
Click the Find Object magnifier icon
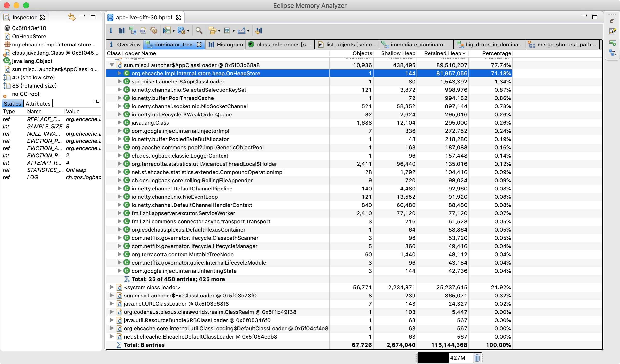(199, 30)
